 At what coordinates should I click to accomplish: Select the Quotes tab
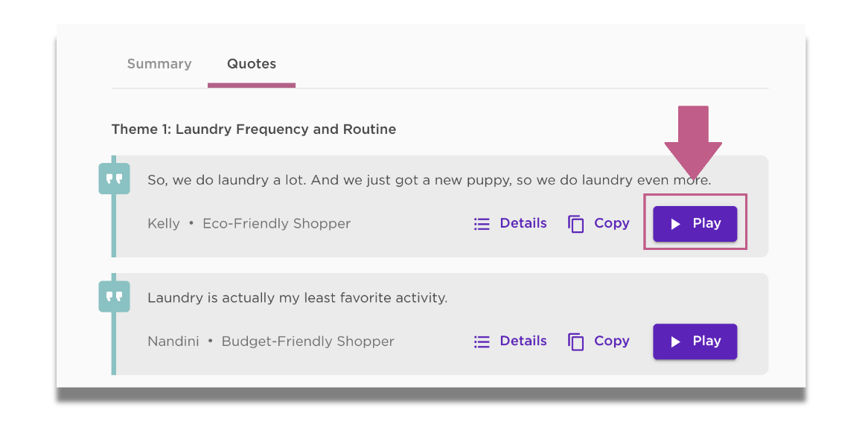coord(252,64)
